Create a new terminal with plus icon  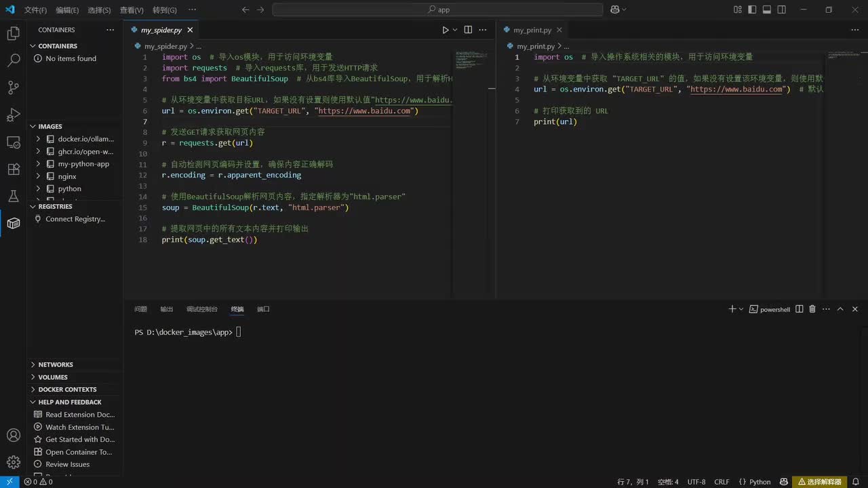click(x=732, y=309)
